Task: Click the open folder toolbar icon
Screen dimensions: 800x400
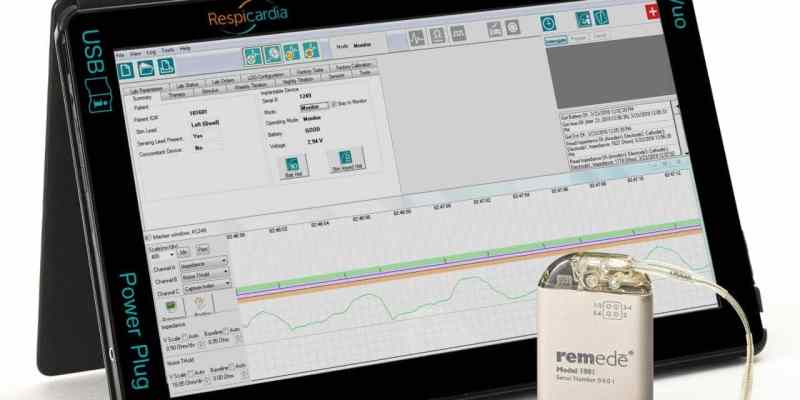Action: 146,68
